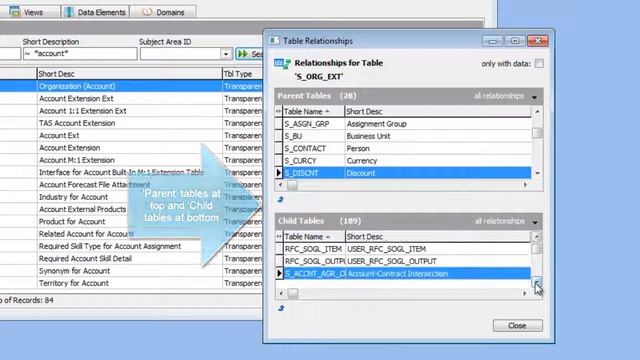Click the Child Tables scroll up arrow
The width and height of the screenshot is (640, 360).
(536, 236)
